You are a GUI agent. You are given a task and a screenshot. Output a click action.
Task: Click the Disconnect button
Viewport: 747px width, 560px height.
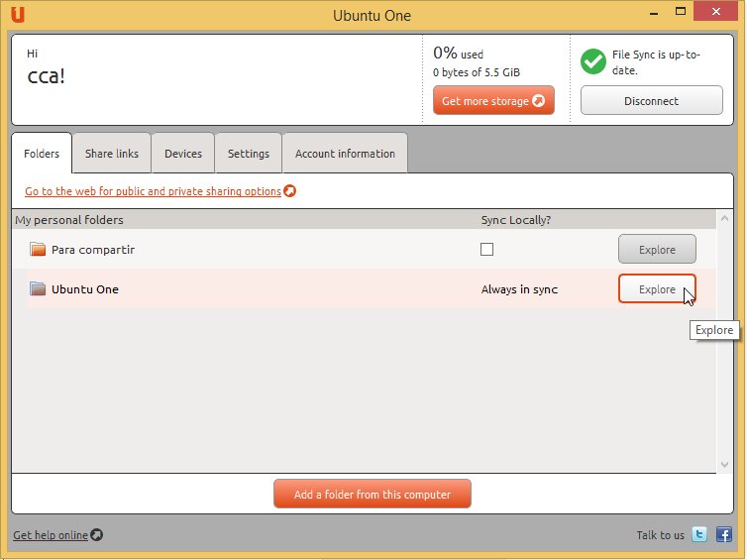click(x=651, y=100)
